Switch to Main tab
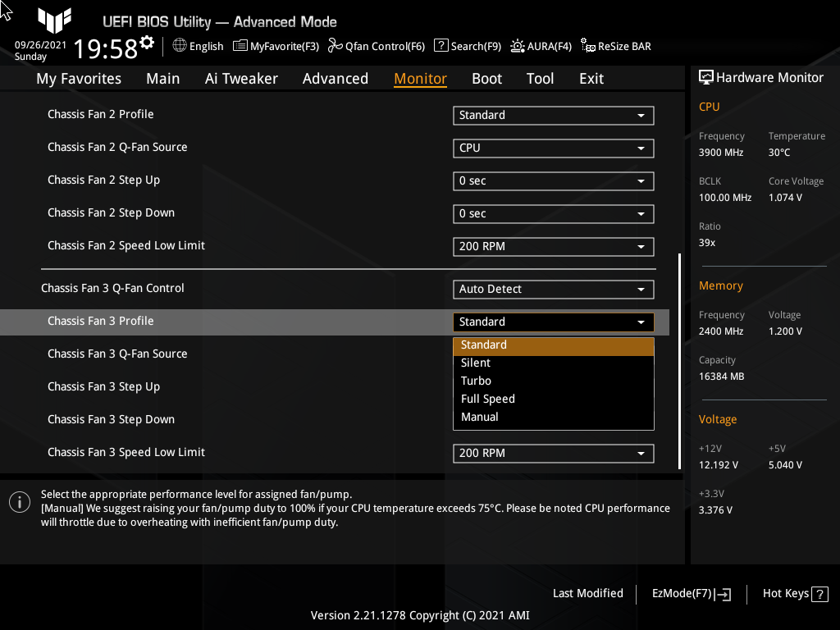 (163, 79)
